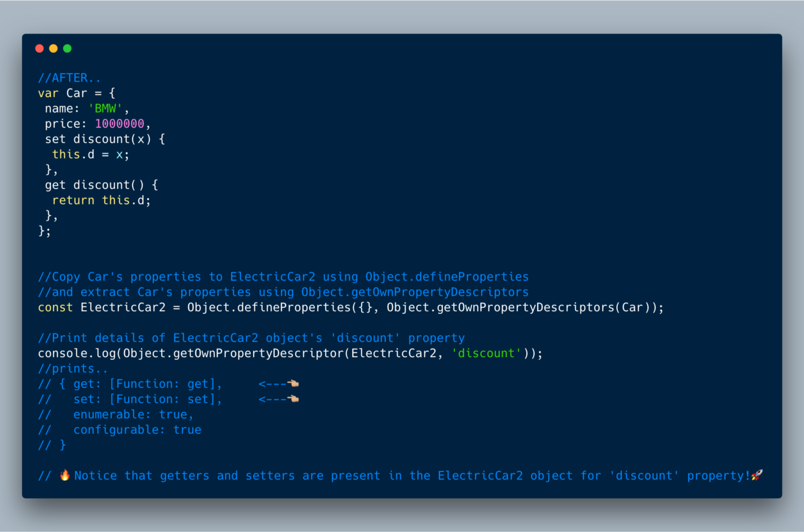Click the //AFTER.. comment at the top

(69, 78)
